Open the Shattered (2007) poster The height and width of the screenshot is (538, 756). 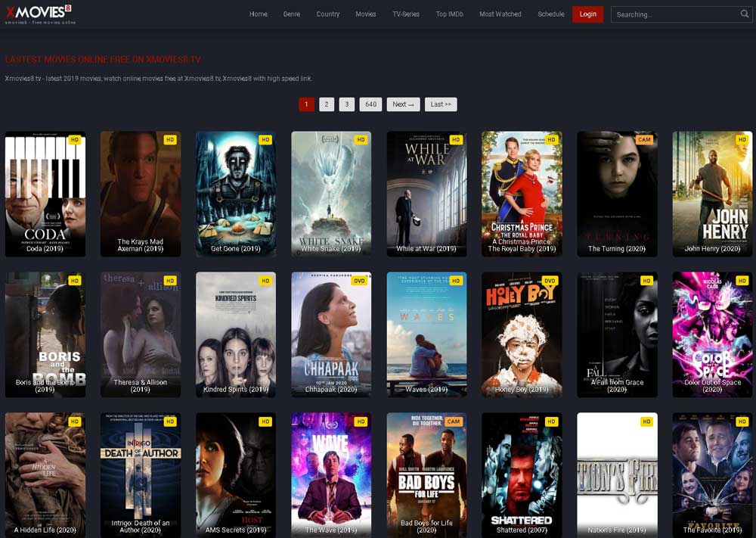522,474
